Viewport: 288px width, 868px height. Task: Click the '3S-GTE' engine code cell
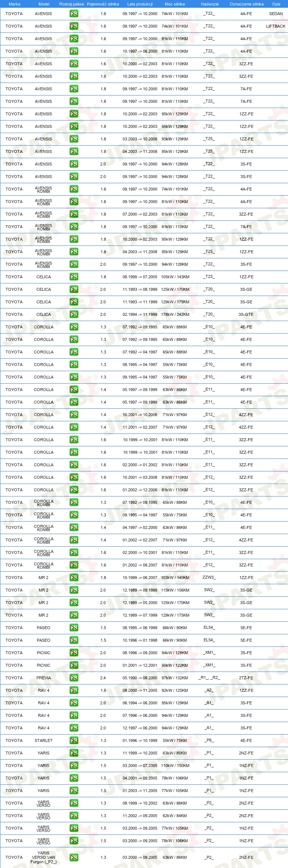(246, 314)
